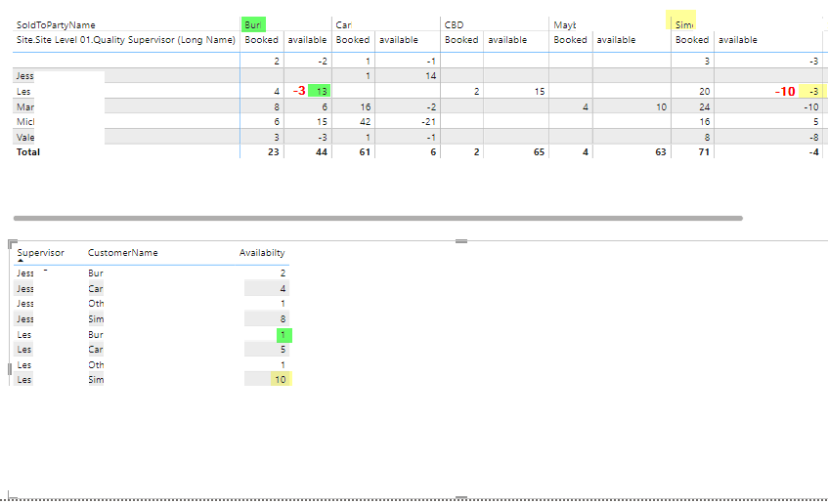Image resolution: width=828 pixels, height=504 pixels.
Task: Click the red -3 value in Les row
Action: click(299, 91)
